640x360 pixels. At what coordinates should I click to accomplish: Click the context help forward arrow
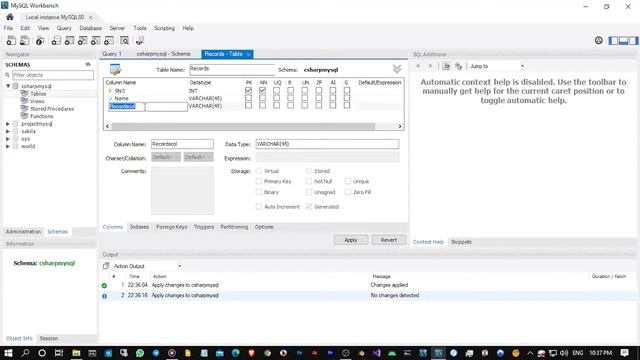(x=430, y=66)
